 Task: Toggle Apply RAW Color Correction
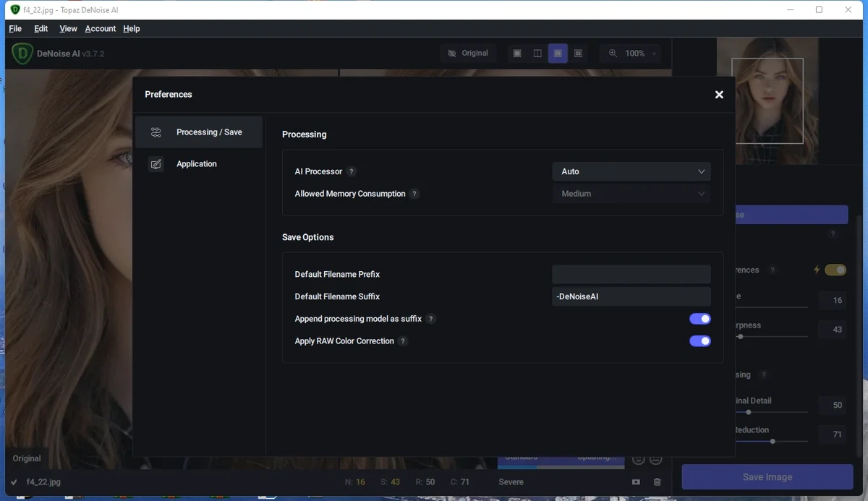coord(700,341)
